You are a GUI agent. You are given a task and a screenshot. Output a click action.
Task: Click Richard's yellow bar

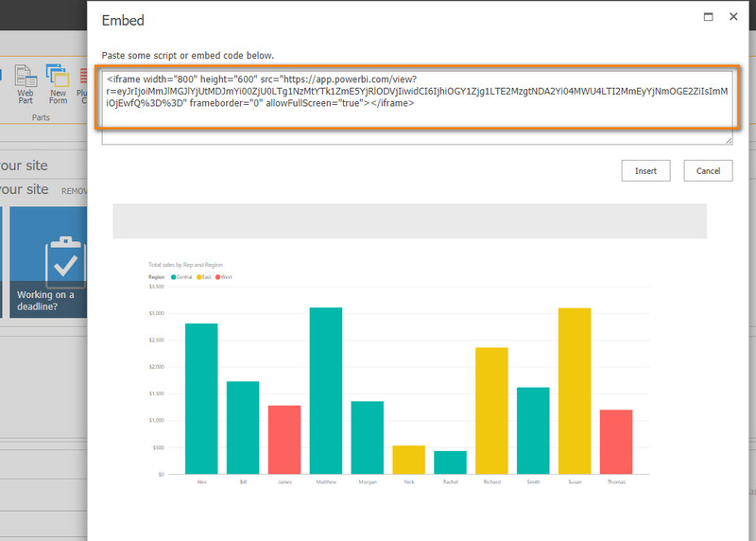pyautogui.click(x=491, y=410)
